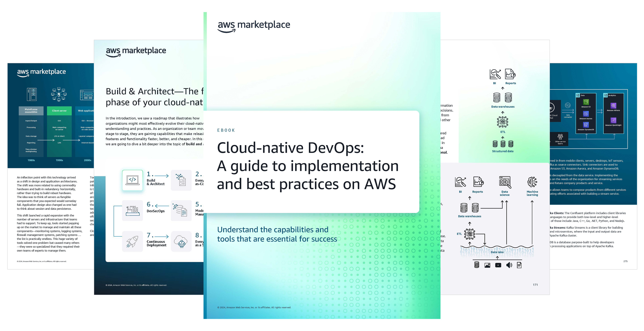
Task: Click the Machine learning brain icon
Action: tap(532, 182)
